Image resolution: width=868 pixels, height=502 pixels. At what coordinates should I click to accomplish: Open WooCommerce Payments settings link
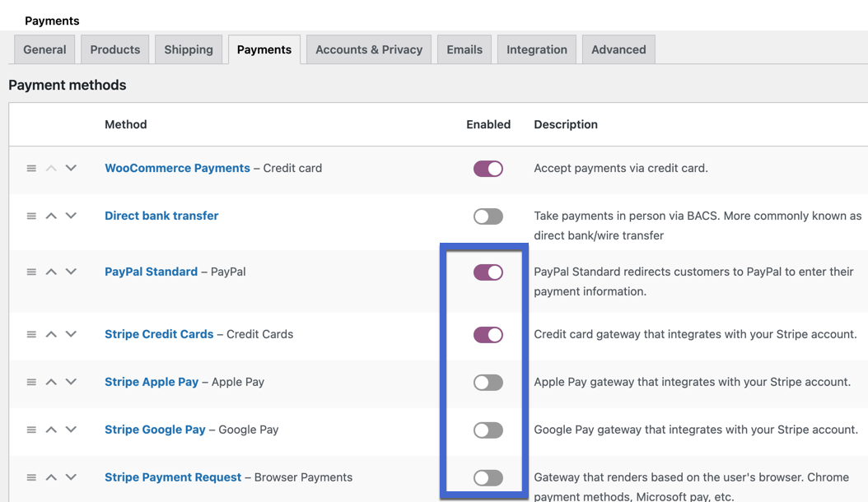[177, 168]
